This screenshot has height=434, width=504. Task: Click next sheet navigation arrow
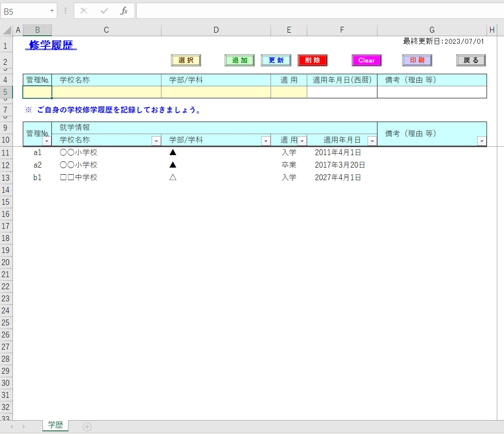click(x=24, y=426)
